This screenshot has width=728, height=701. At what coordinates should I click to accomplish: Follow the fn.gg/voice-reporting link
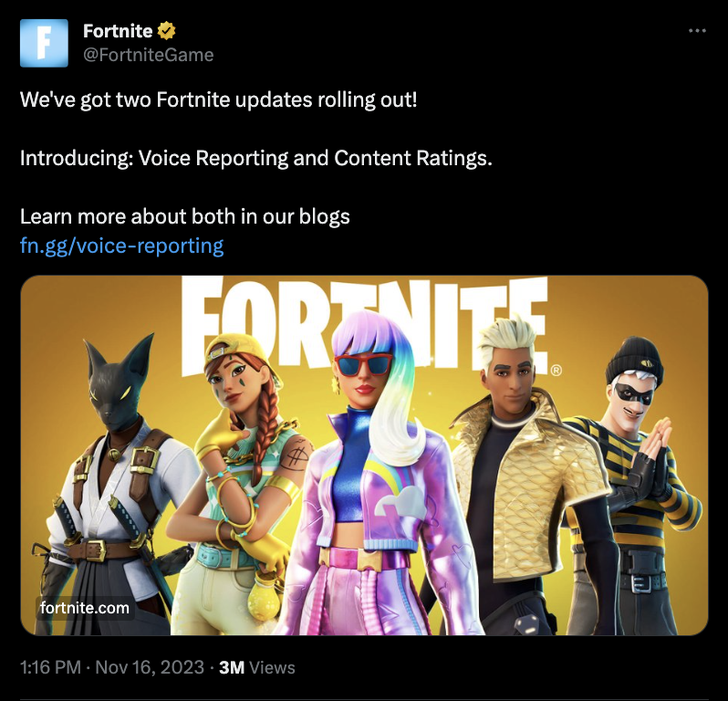pos(121,246)
